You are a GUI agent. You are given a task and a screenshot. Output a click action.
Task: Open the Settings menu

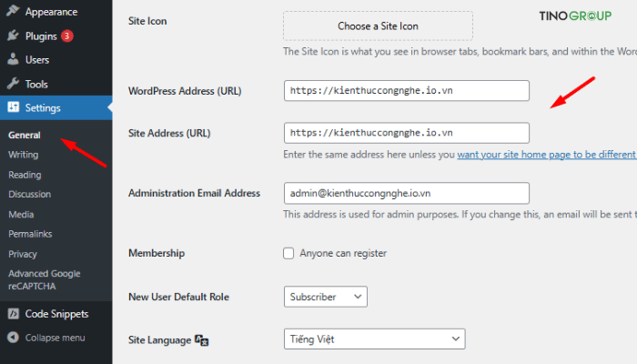[56, 107]
